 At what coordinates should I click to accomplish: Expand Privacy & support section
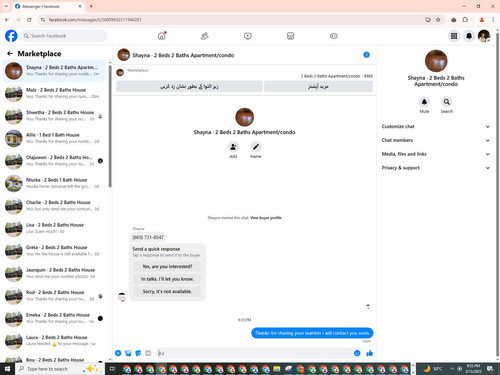click(436, 168)
